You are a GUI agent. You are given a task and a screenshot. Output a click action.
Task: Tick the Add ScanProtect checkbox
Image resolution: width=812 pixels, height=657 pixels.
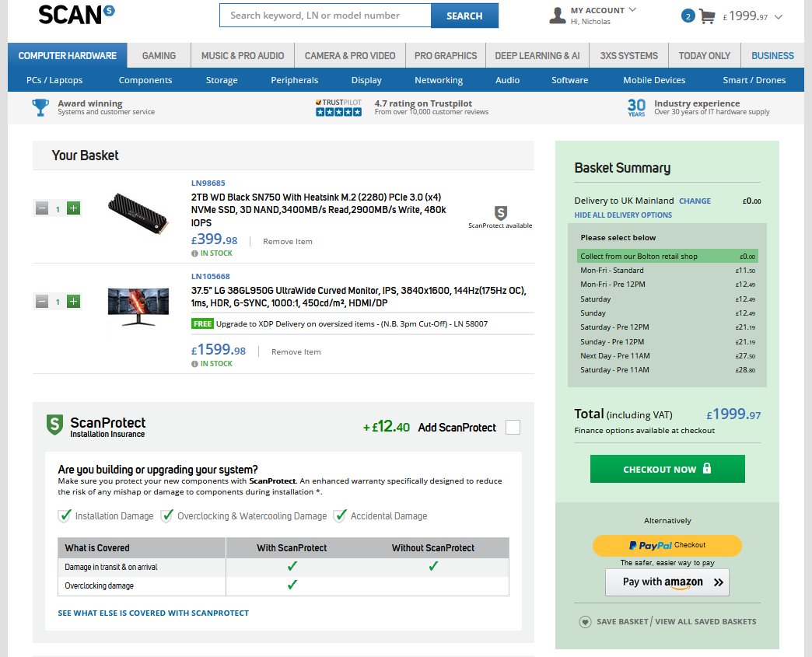(x=513, y=427)
